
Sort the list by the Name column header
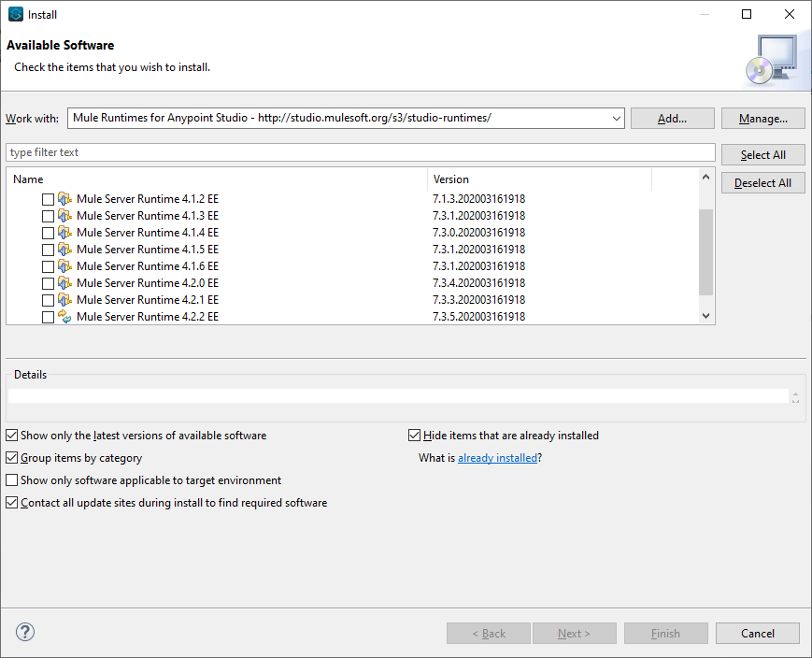(x=217, y=179)
